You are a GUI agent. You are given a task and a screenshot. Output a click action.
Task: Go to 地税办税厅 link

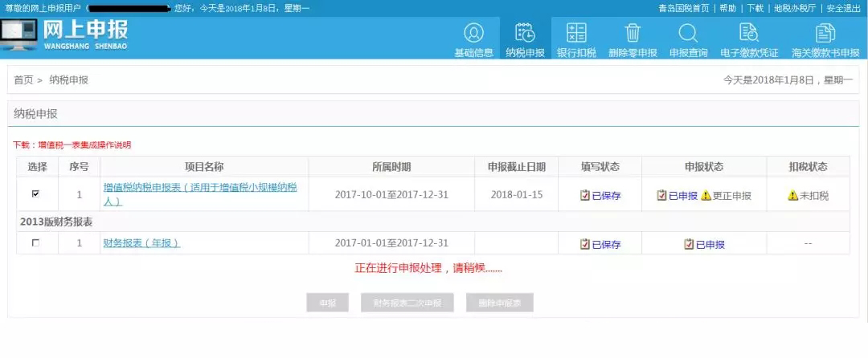pyautogui.click(x=794, y=8)
